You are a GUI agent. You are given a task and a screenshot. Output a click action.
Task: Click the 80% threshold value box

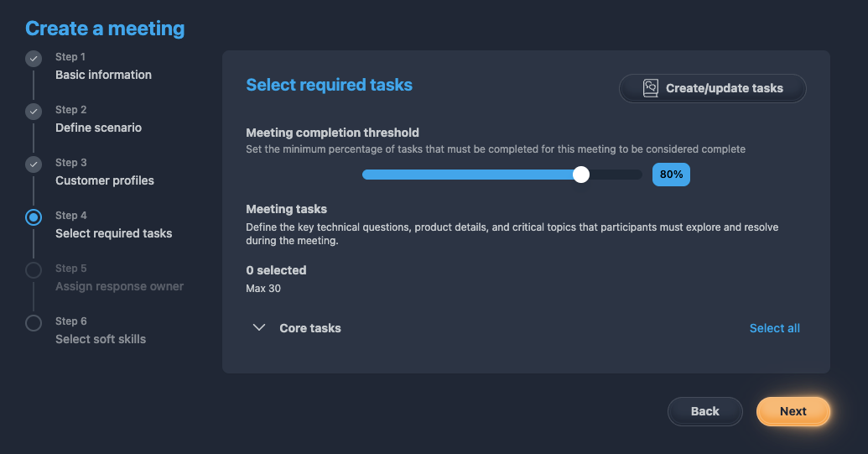tap(671, 175)
